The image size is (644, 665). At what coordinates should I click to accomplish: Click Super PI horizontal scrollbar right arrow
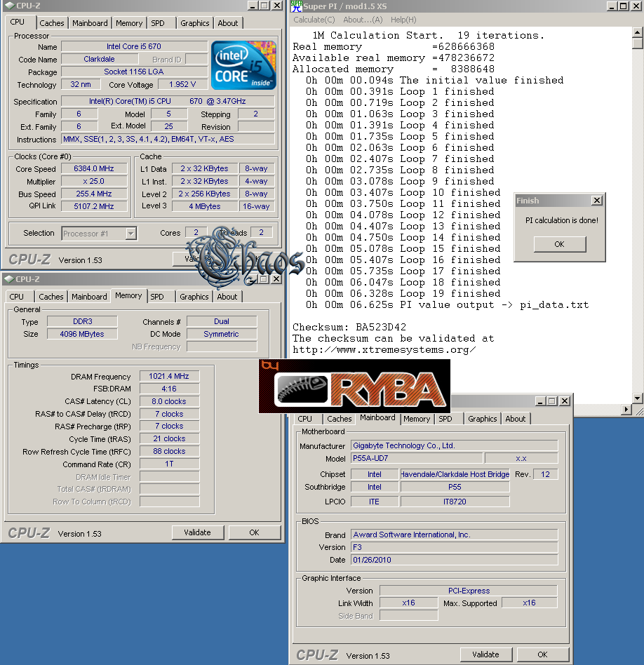click(x=626, y=409)
